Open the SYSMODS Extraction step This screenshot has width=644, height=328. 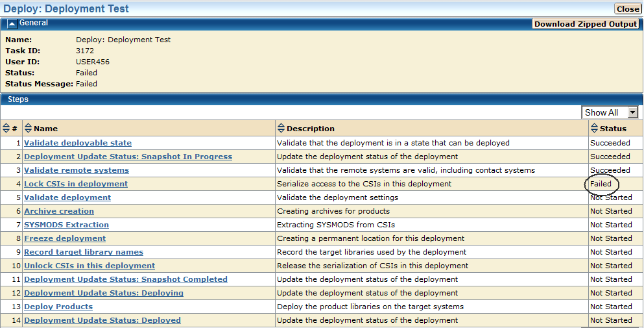(67, 224)
